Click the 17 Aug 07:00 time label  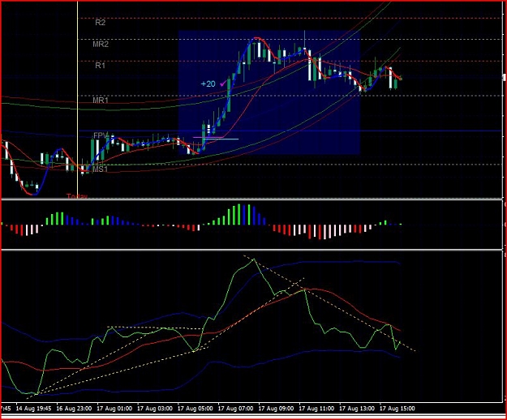[x=235, y=409]
